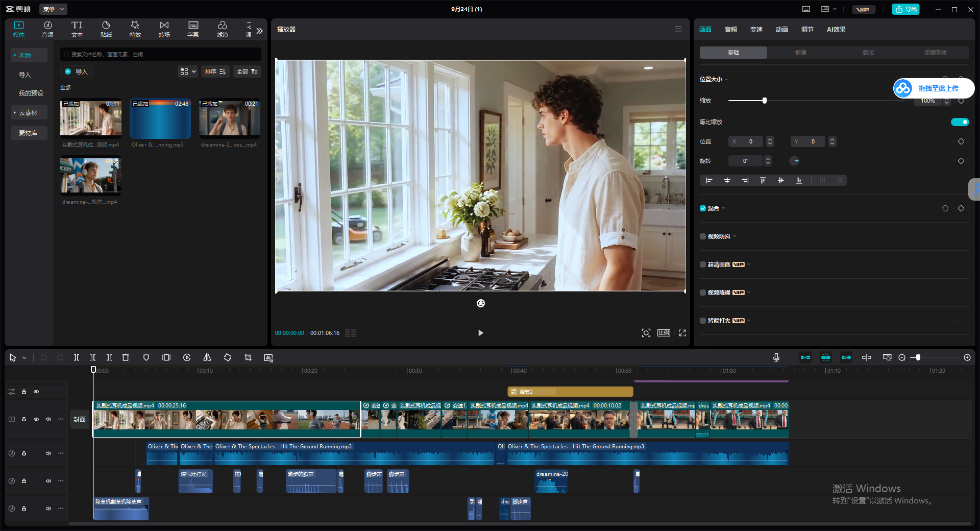Uncheck the 混合 checkbox
This screenshot has height=531, width=980.
pos(703,208)
